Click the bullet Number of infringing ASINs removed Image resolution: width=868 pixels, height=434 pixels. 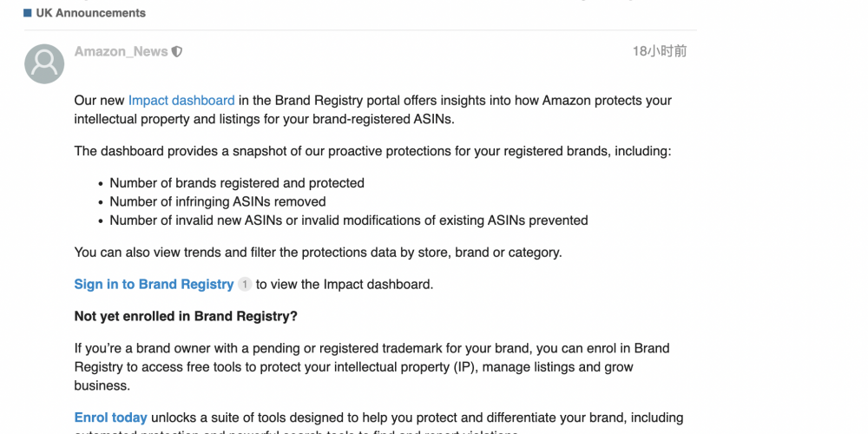tap(218, 201)
